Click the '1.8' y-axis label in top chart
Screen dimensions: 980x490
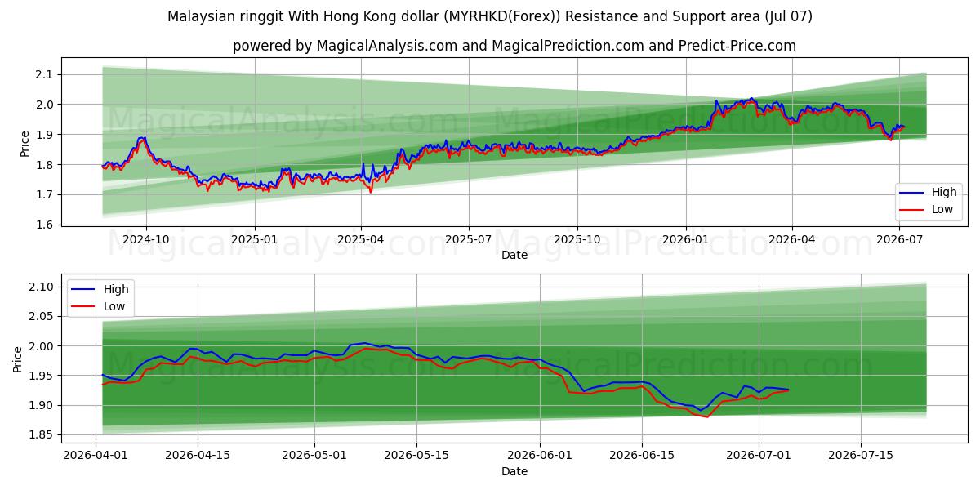pyautogui.click(x=44, y=165)
